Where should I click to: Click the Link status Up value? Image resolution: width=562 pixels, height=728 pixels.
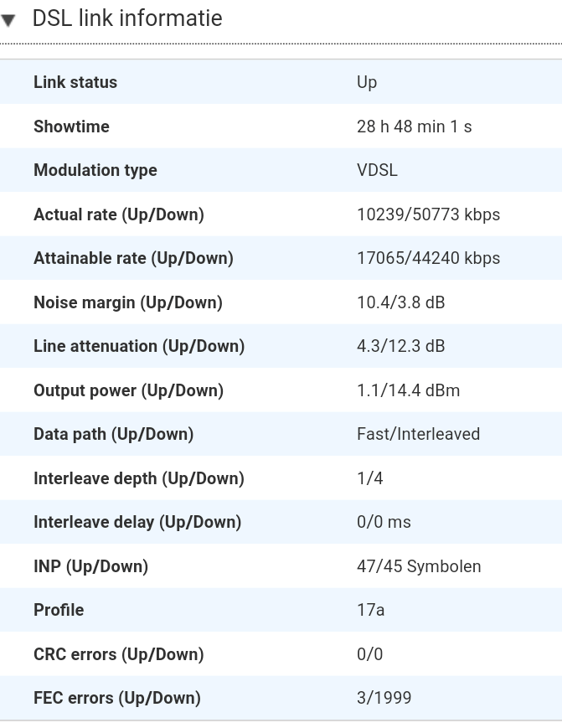[367, 82]
